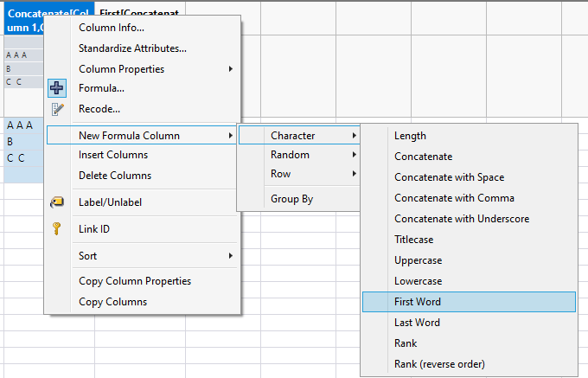The width and height of the screenshot is (588, 378).
Task: Click the 'A A A' data cell
Action: 20,125
